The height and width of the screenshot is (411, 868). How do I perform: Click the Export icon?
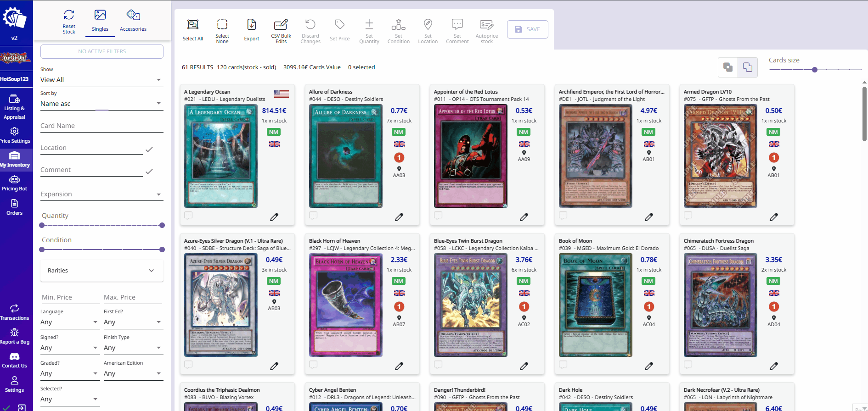[252, 24]
